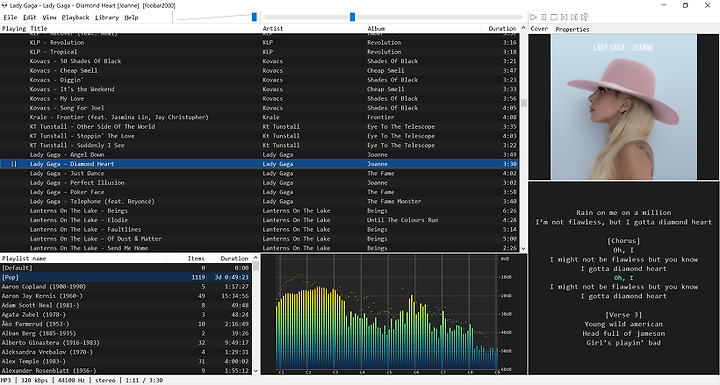Open the Playback menu

75,17
